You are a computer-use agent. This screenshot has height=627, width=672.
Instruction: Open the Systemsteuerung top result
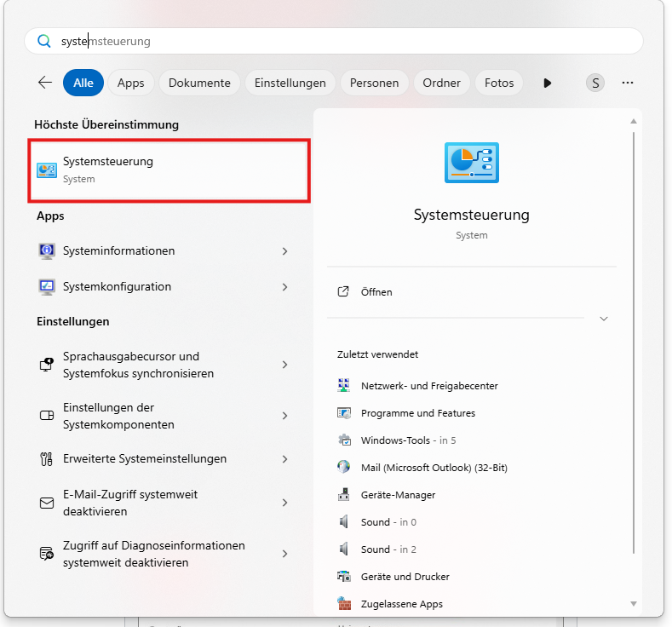(x=169, y=170)
